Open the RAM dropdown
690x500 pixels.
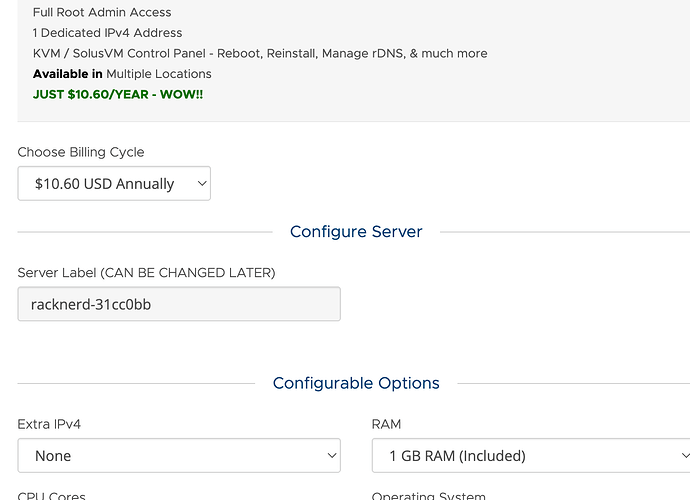(x=531, y=456)
